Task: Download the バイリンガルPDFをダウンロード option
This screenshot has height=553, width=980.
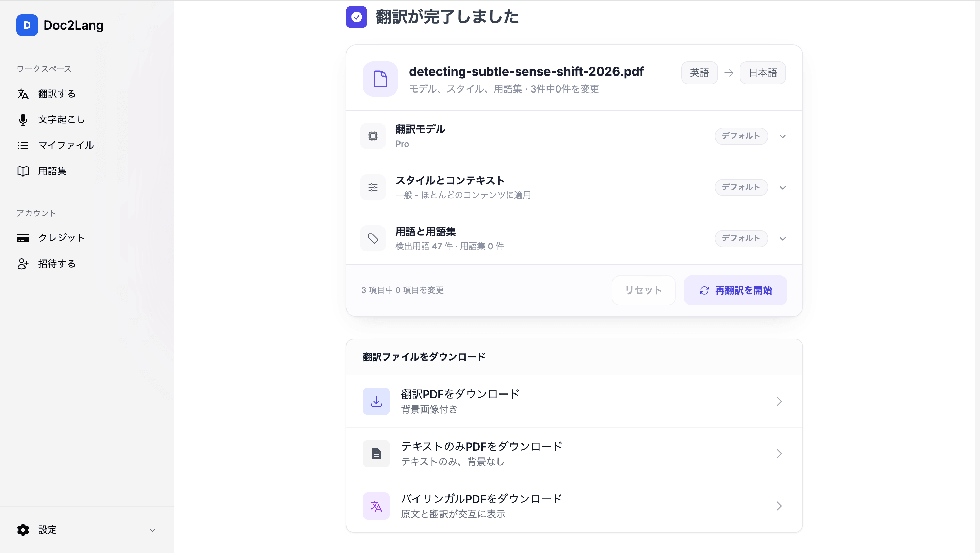Action: point(574,506)
